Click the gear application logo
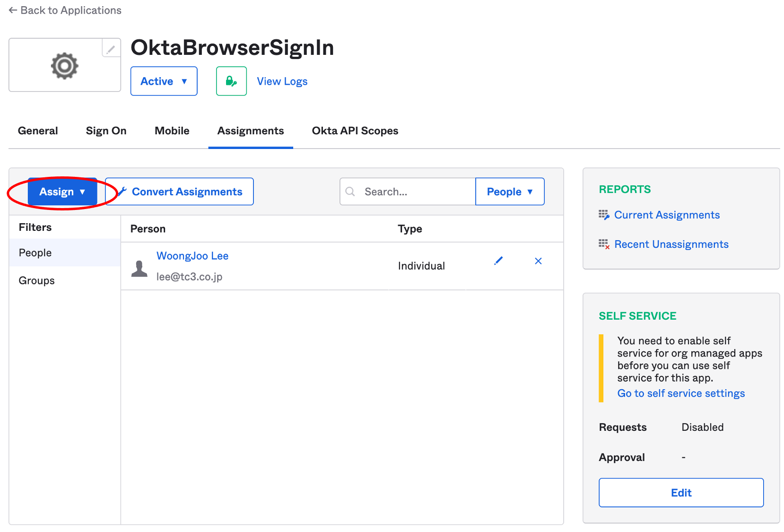784x532 pixels. (x=64, y=66)
